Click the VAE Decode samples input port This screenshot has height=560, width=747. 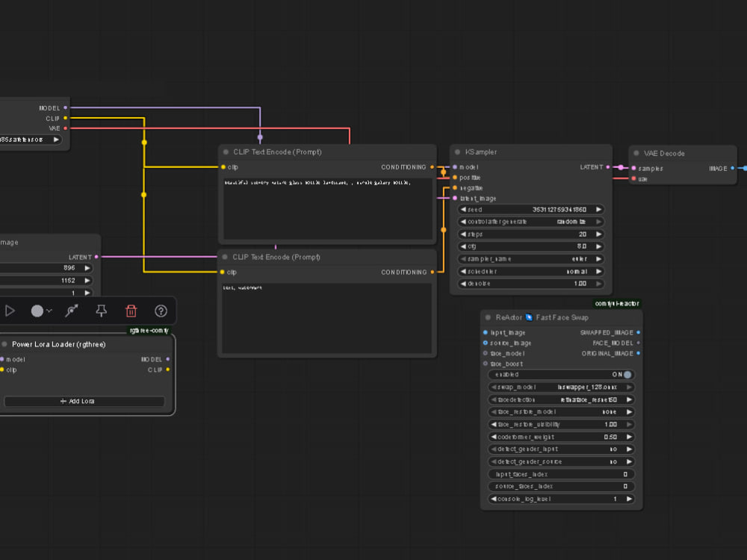point(633,168)
